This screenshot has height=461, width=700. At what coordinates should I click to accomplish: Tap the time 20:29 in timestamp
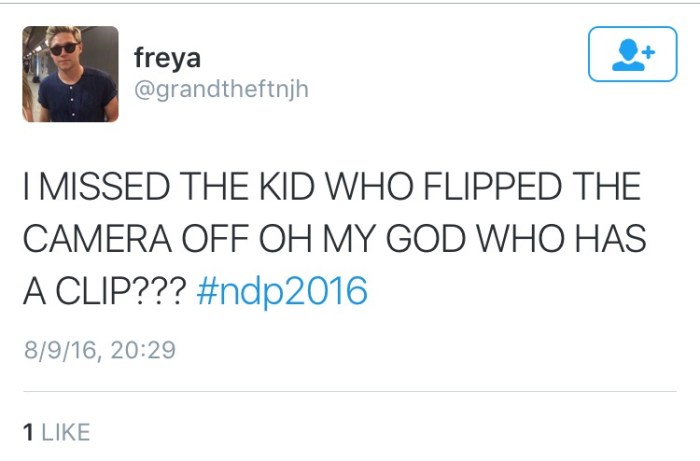coord(143,349)
